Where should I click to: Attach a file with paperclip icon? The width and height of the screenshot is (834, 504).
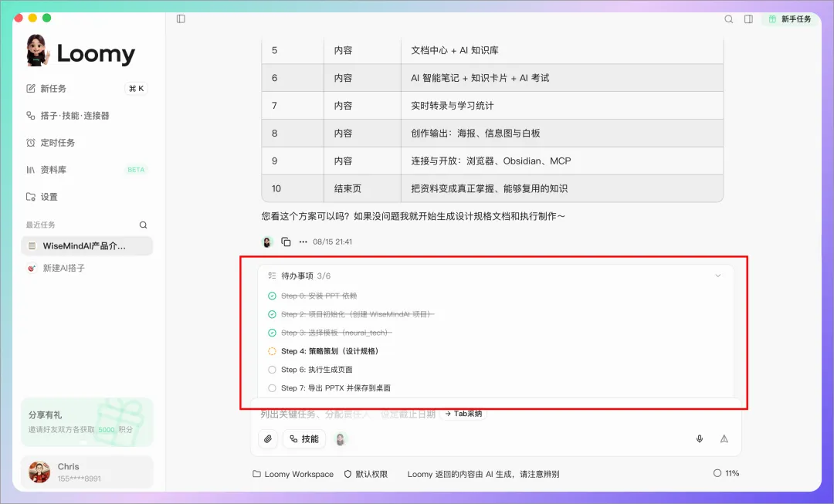click(x=268, y=439)
